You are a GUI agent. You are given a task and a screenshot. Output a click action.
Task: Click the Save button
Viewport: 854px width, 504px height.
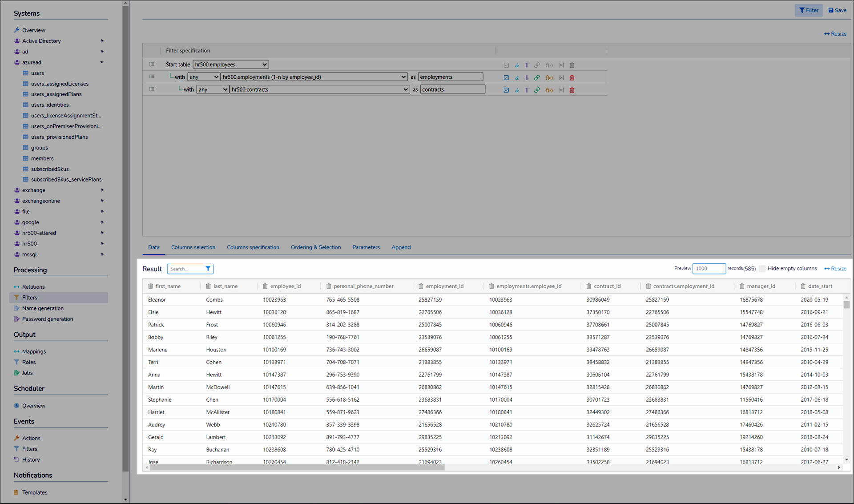coord(837,10)
